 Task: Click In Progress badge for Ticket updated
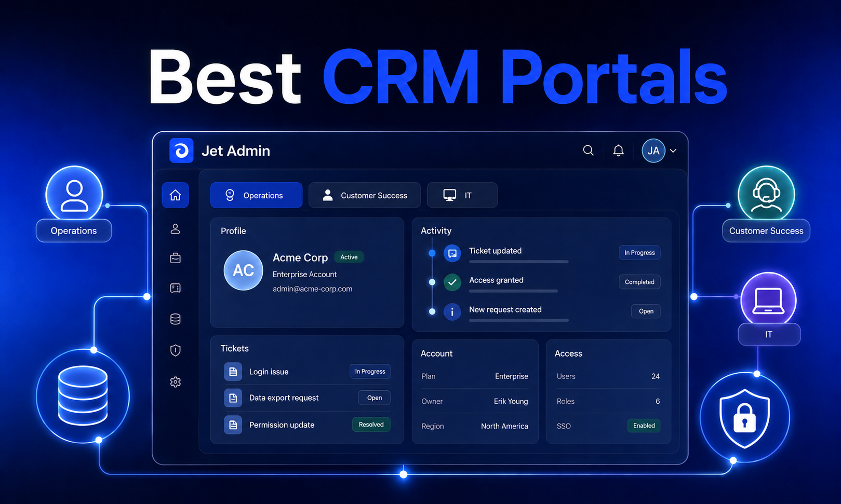pyautogui.click(x=639, y=253)
